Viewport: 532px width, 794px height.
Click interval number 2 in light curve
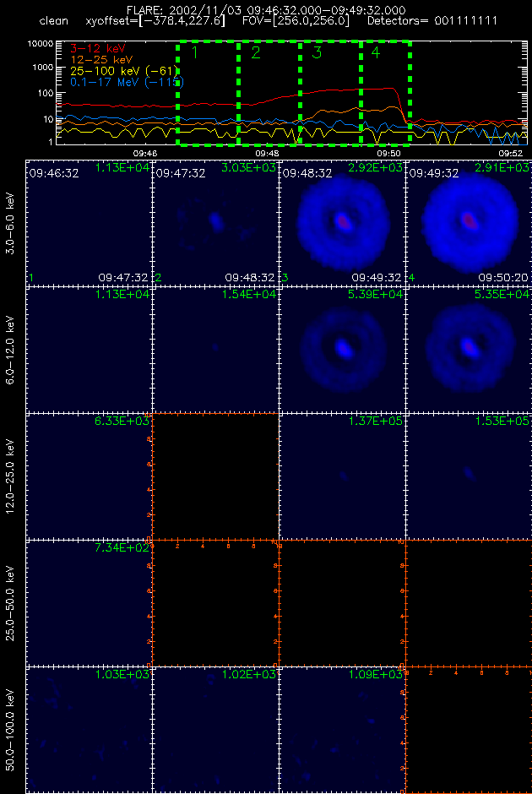coord(255,52)
